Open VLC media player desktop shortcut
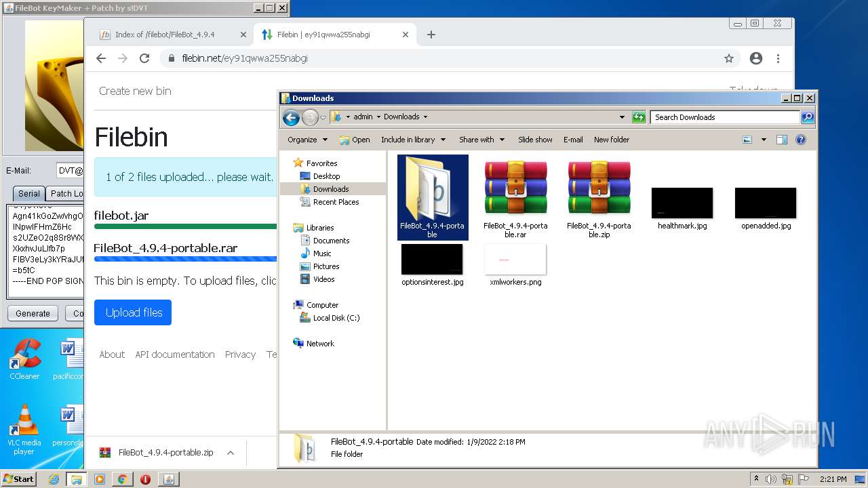Screen dimensions: 868x488 pyautogui.click(x=24, y=430)
